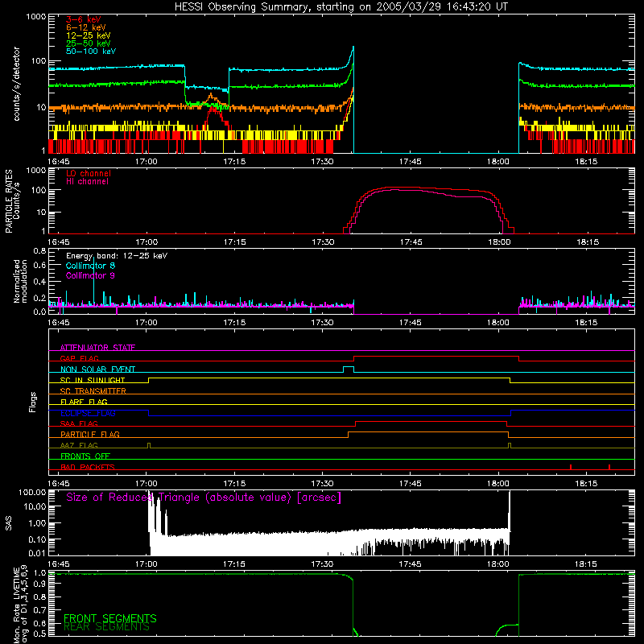Select the green "FRONTS OFF" flag label
Image resolution: width=644 pixels, height=644 pixels.
pyautogui.click(x=85, y=456)
